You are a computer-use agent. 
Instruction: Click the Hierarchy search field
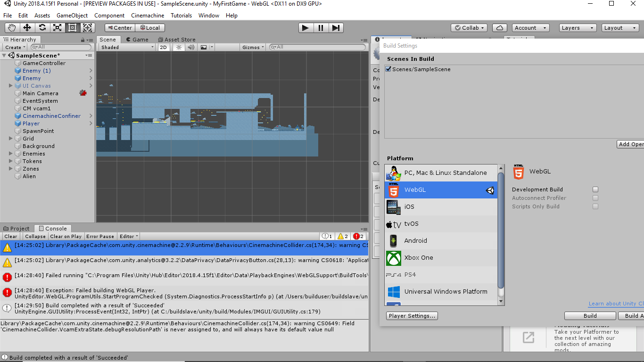pos(61,47)
